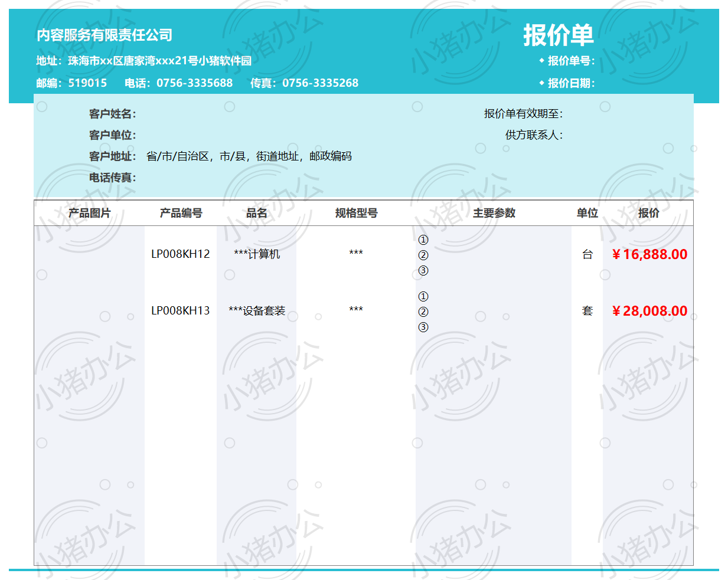This screenshot has height=580, width=728.
Task: Click unit cell 套
Action: [587, 311]
